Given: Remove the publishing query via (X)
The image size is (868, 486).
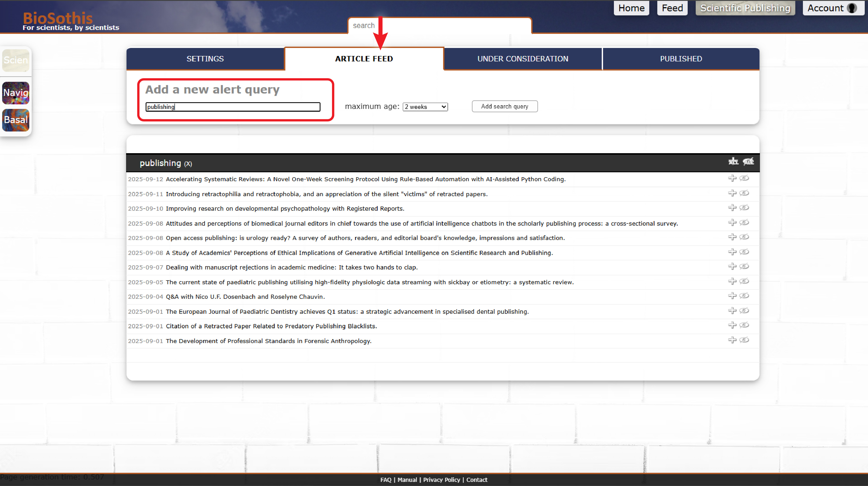Looking at the screenshot, I should [188, 164].
